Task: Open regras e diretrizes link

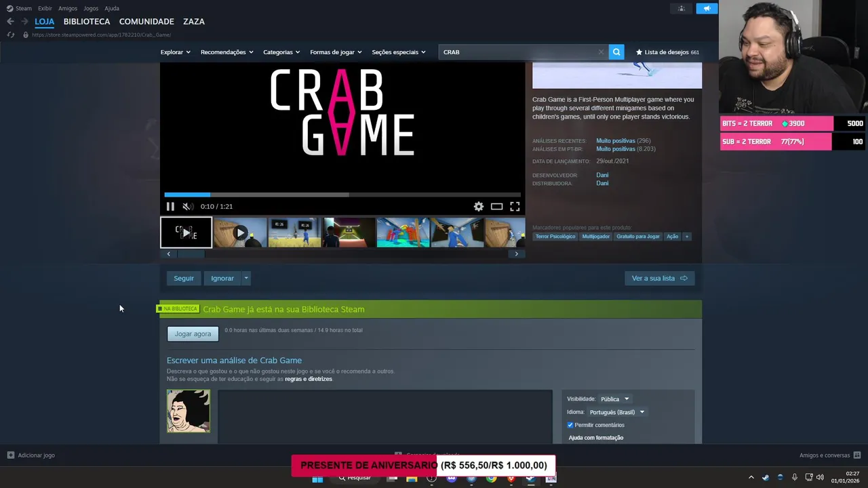Action: pos(309,380)
